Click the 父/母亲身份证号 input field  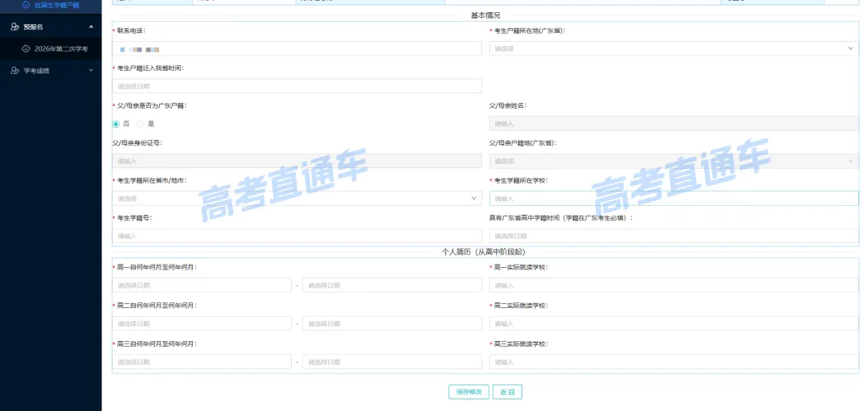pyautogui.click(x=297, y=161)
